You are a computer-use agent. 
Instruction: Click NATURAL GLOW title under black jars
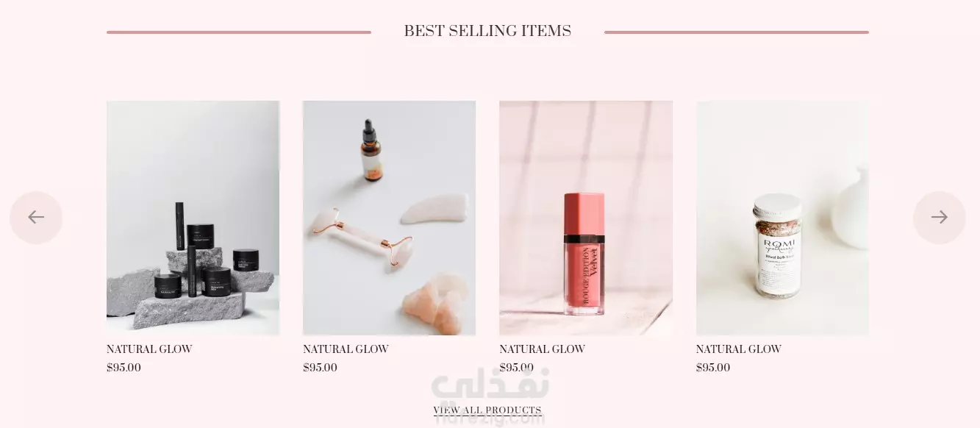click(149, 349)
